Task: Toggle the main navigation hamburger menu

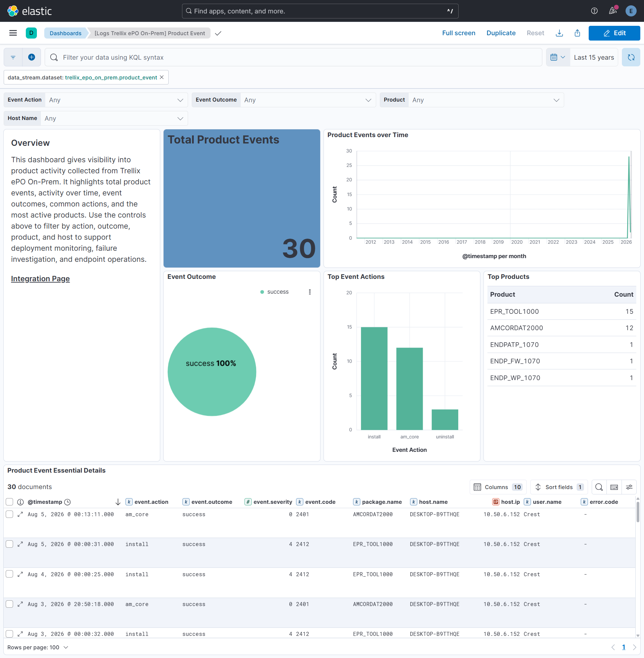Action: [13, 33]
